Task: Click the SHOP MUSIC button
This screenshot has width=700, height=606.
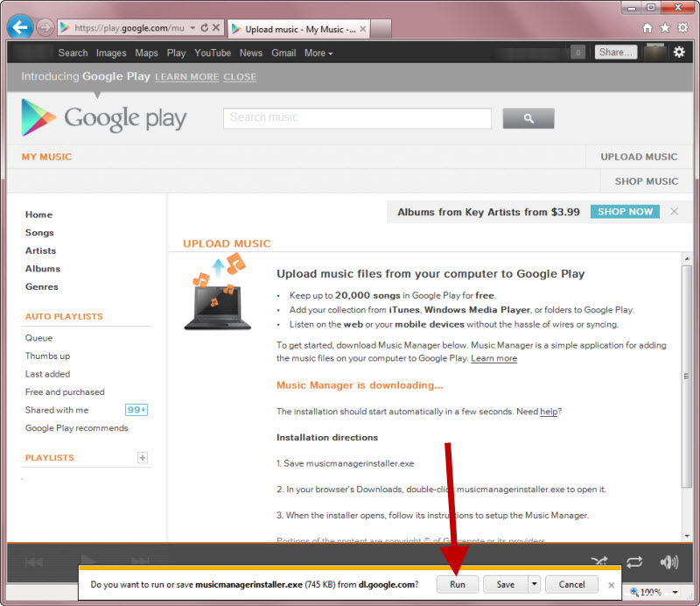Action: [647, 181]
